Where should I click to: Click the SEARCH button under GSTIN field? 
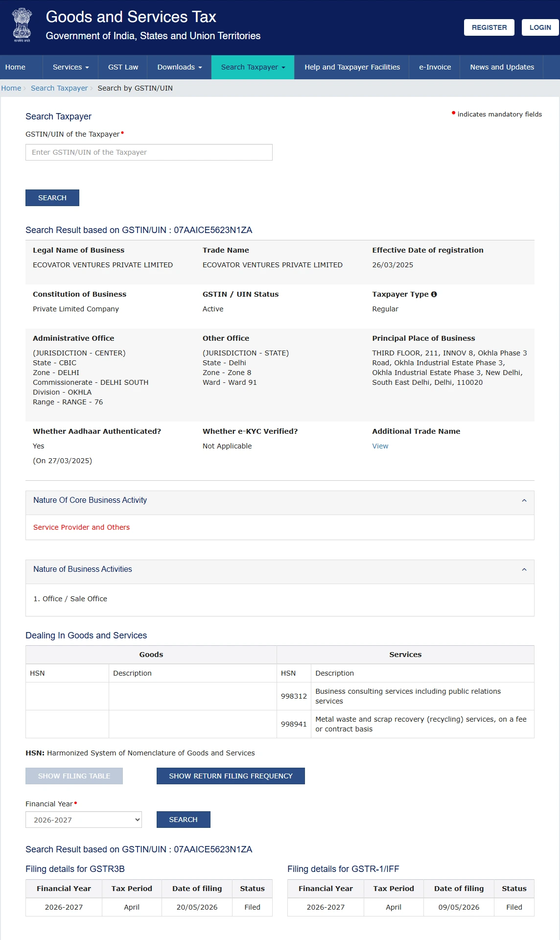52,198
